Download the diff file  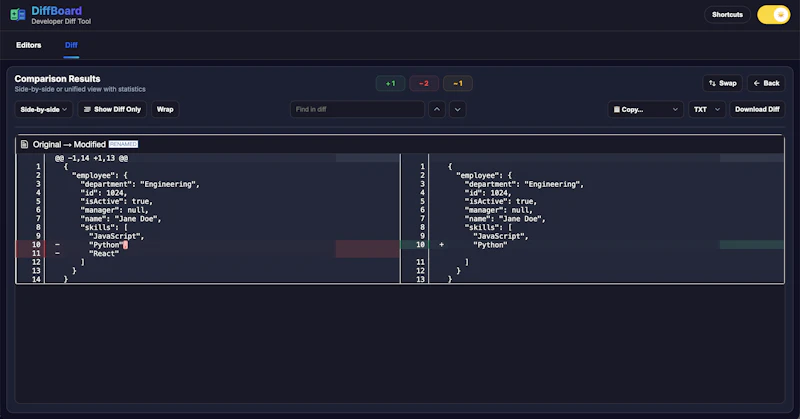[x=757, y=109]
